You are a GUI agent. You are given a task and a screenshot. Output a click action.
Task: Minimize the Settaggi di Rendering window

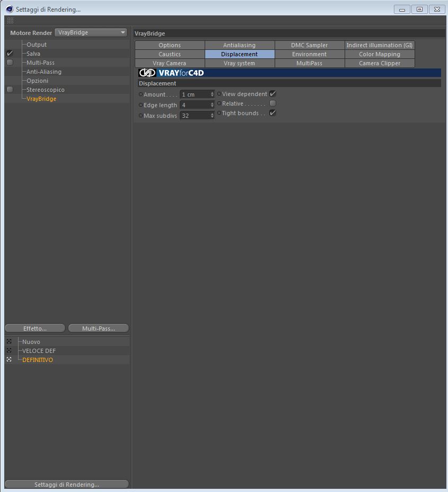(x=402, y=10)
